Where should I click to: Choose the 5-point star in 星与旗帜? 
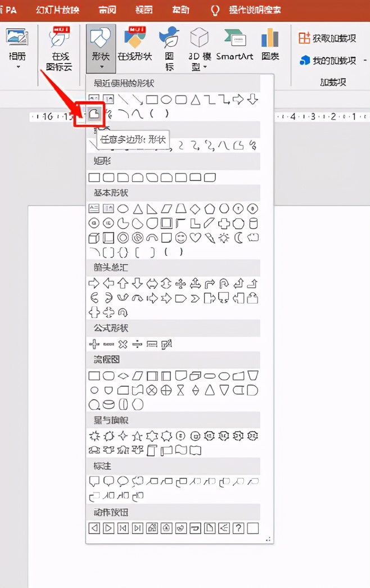137,436
